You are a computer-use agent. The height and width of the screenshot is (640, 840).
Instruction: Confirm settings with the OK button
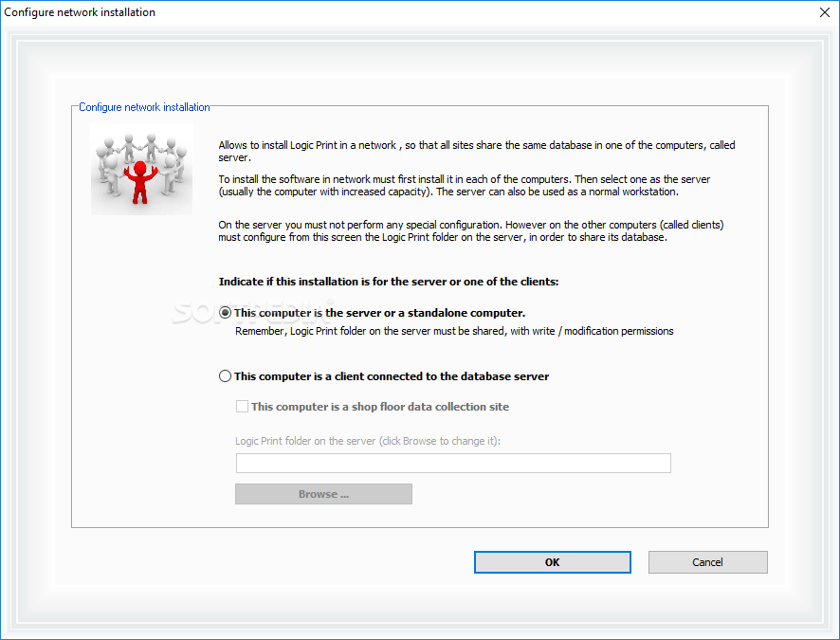(x=553, y=562)
